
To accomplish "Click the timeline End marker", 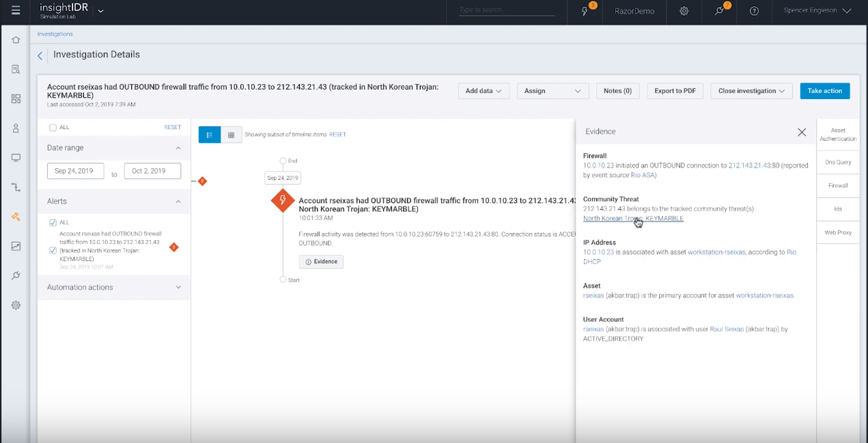I will point(283,161).
